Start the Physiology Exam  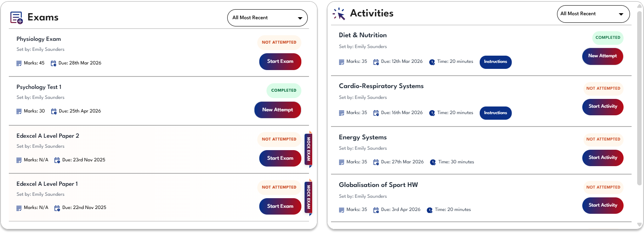click(280, 62)
